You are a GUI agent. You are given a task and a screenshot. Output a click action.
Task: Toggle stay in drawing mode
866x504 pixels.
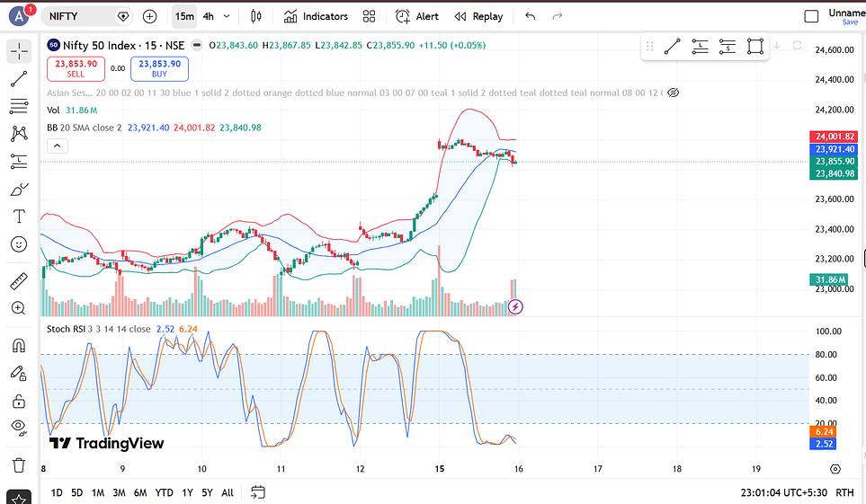point(19,374)
